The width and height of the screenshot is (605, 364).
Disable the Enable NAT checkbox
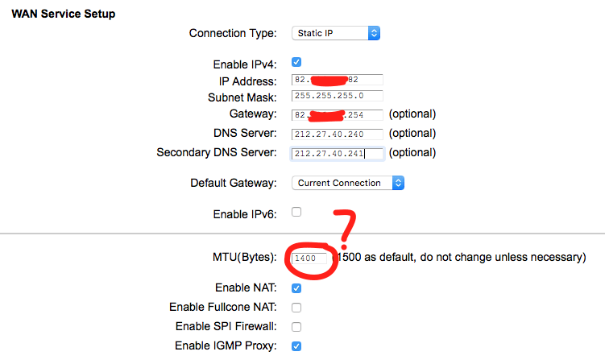296,287
